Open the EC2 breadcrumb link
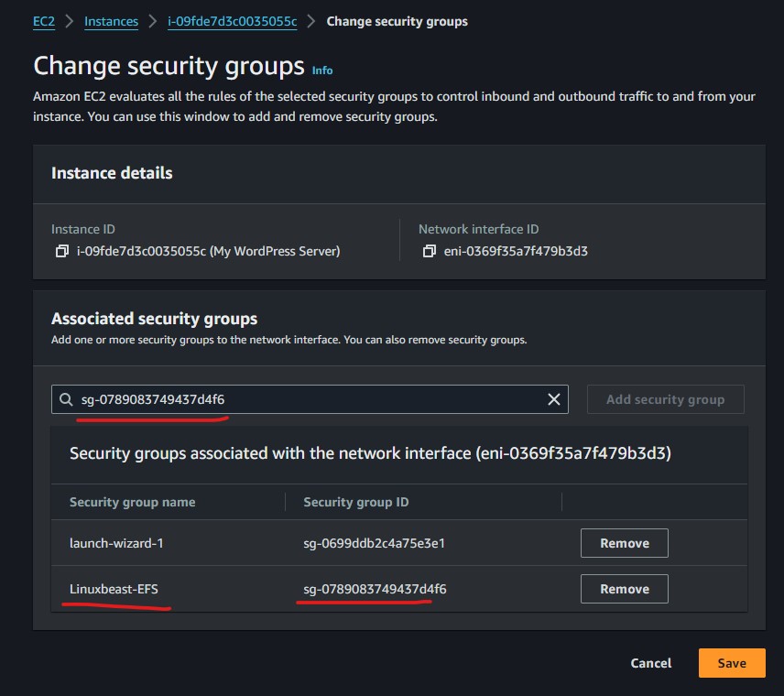Screen dimensions: 784x696 coord(43,21)
